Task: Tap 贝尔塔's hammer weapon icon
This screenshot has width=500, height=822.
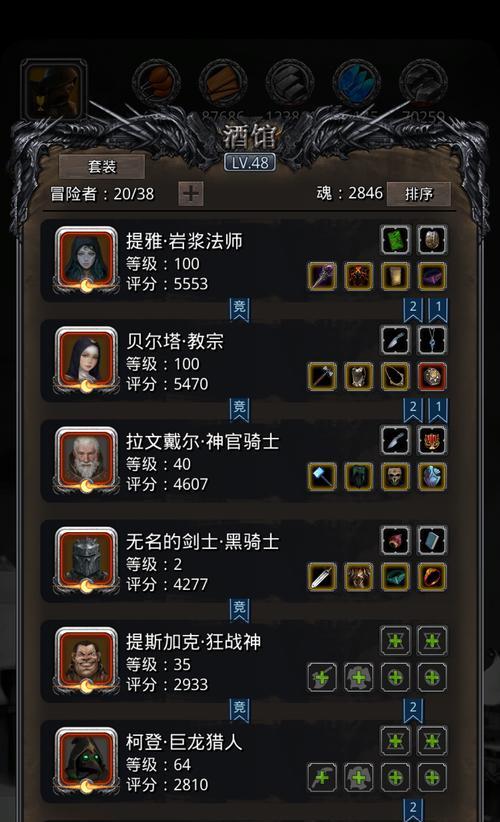Action: (x=322, y=376)
